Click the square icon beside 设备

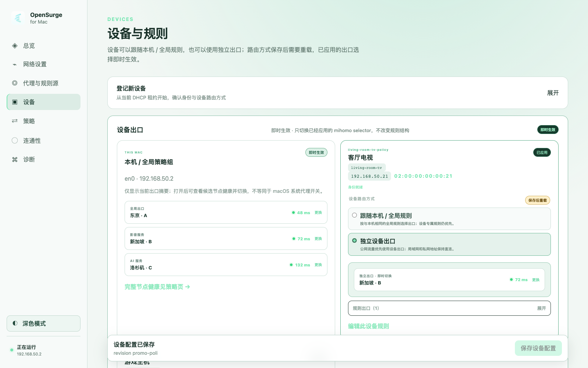tap(15, 102)
